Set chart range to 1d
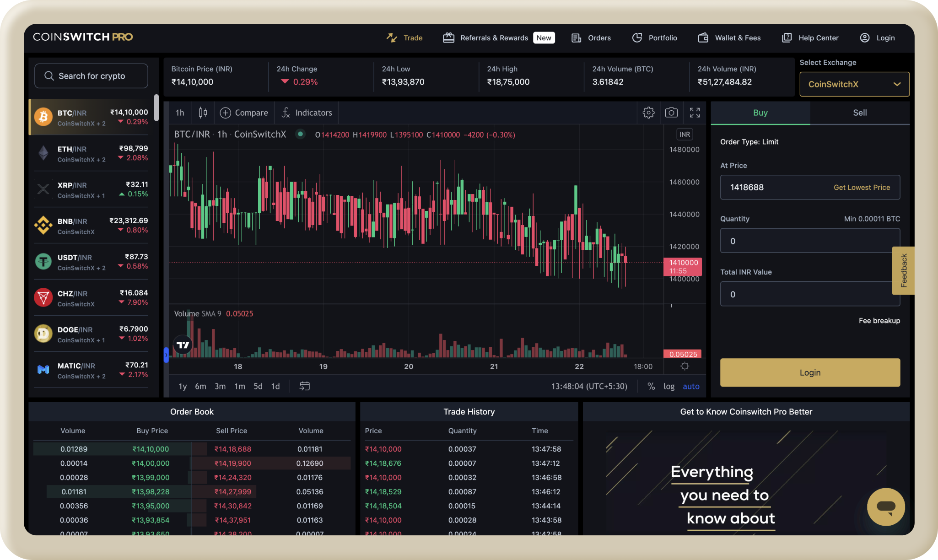This screenshot has height=560, width=938. (275, 386)
